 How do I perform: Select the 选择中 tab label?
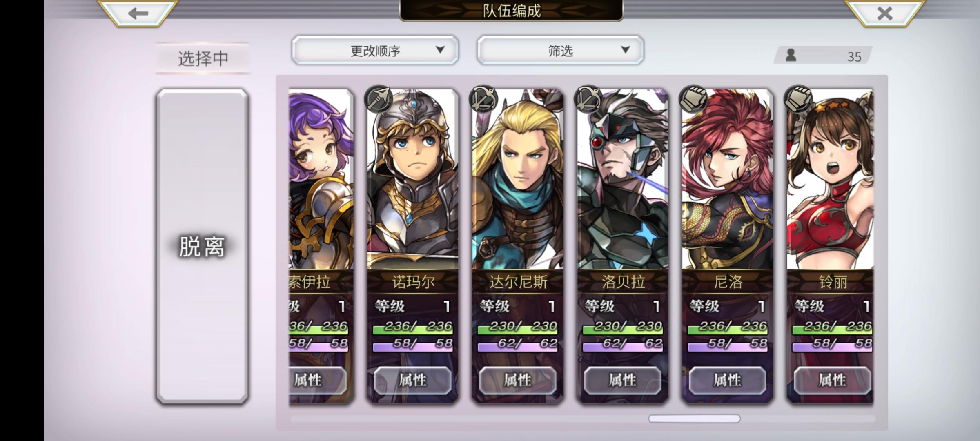coord(203,58)
